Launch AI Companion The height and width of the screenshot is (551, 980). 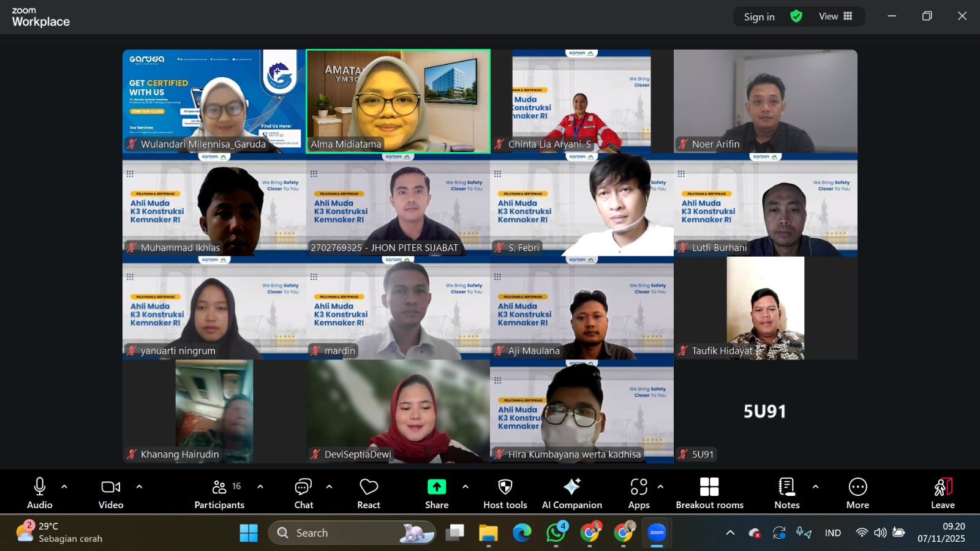pos(571,493)
